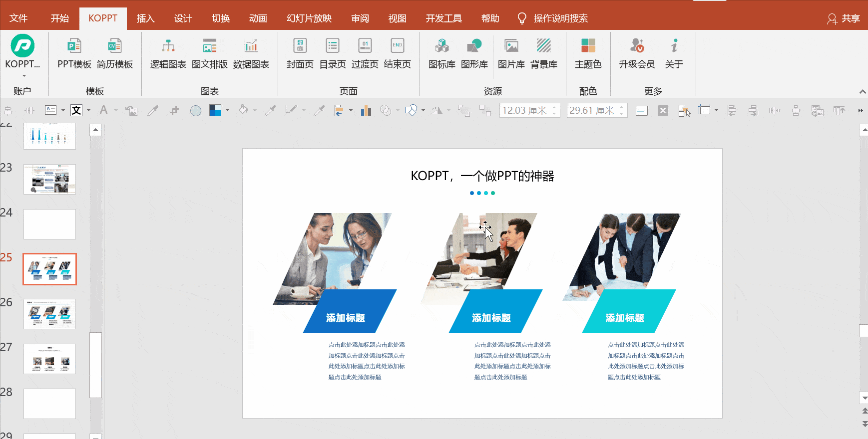Expand the KOPPT account dropdown
868x439 pixels.
coord(23,75)
